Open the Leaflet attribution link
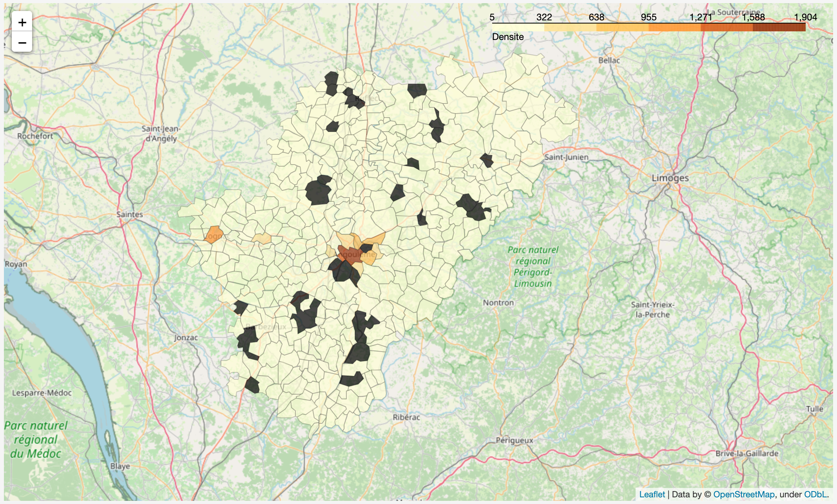The image size is (837, 504). click(x=652, y=494)
